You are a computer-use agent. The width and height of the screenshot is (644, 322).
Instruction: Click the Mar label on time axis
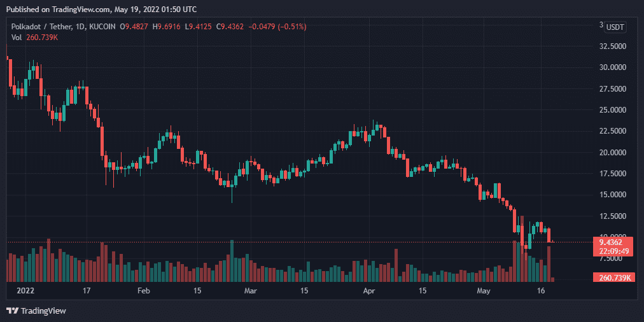click(250, 291)
